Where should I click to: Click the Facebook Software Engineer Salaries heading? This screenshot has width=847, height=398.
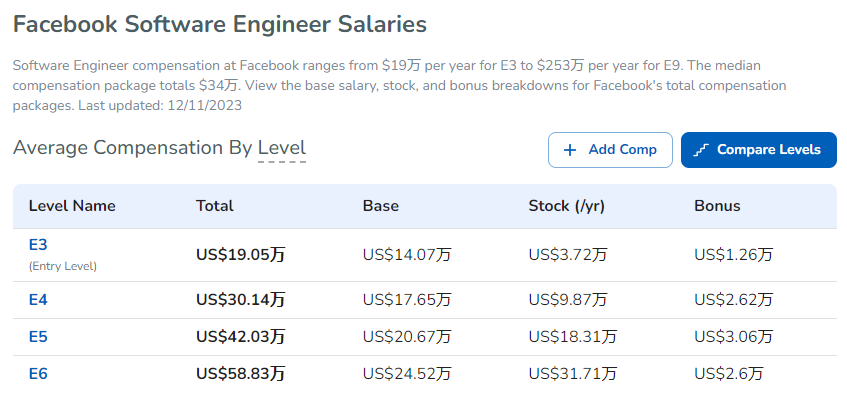tap(220, 24)
